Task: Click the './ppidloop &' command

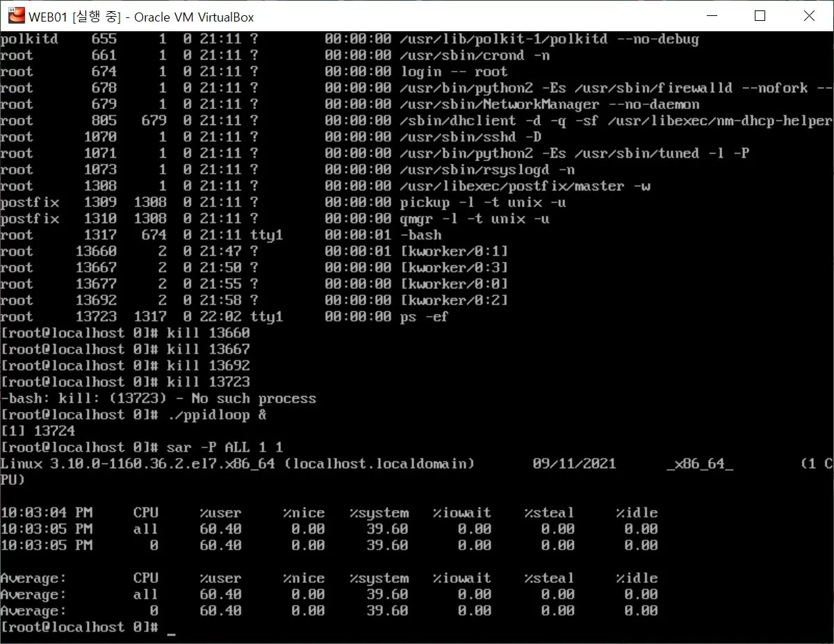Action: click(x=216, y=415)
